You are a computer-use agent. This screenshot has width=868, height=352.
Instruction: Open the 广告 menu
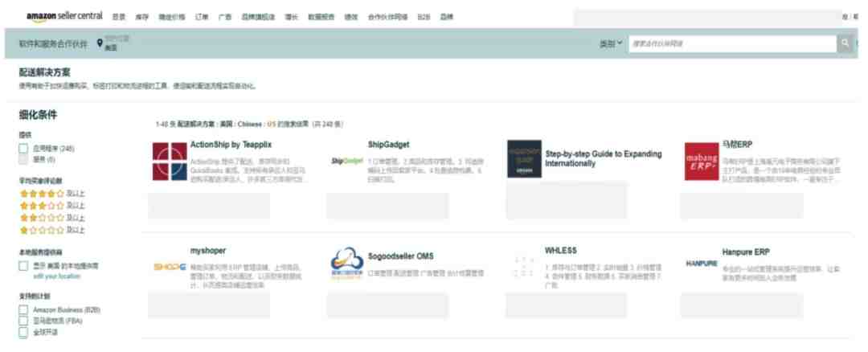click(225, 17)
